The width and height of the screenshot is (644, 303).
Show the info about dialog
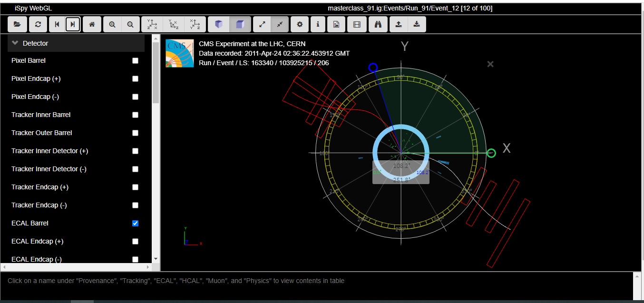[318, 24]
